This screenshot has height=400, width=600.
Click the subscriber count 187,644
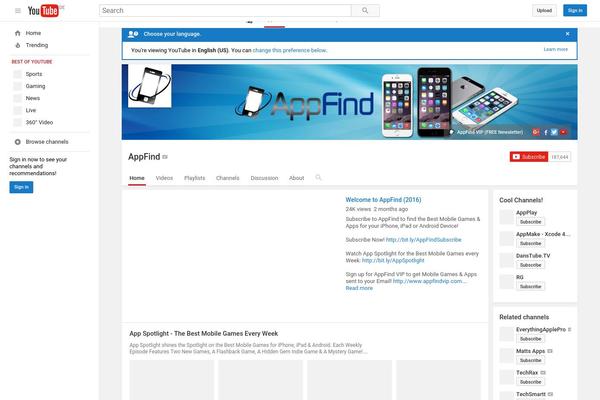click(x=559, y=157)
